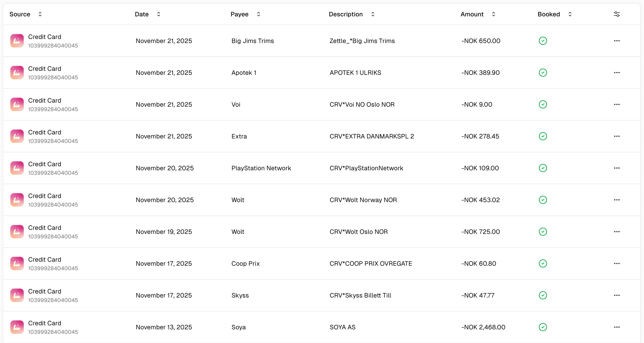Image resolution: width=644 pixels, height=343 pixels.
Task: Toggle the booked indicator on the Extra transaction
Action: pyautogui.click(x=542, y=136)
